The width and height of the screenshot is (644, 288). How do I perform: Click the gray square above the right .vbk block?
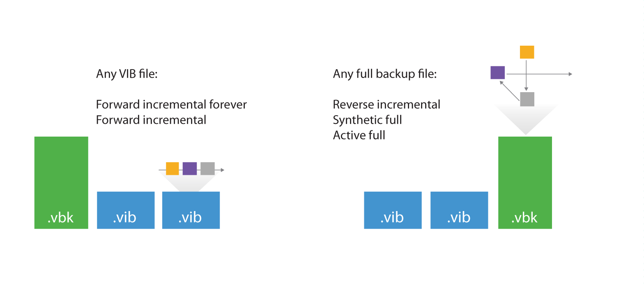pyautogui.click(x=527, y=99)
